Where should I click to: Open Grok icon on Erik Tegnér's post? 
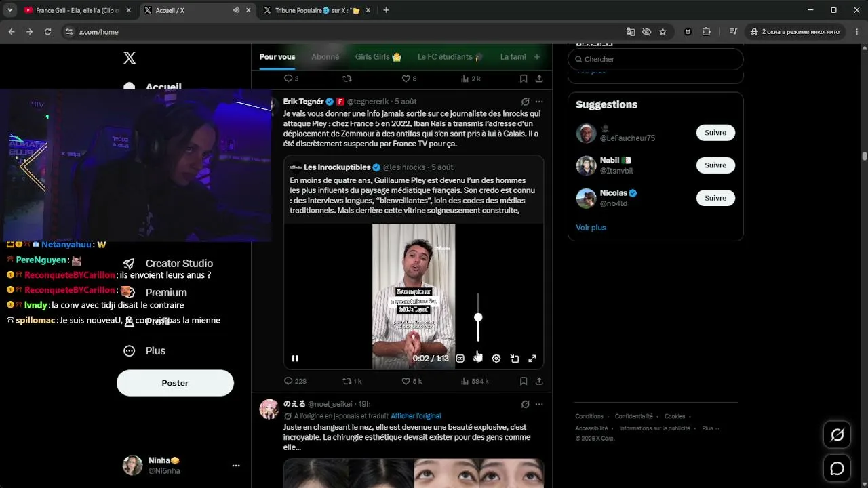(525, 102)
